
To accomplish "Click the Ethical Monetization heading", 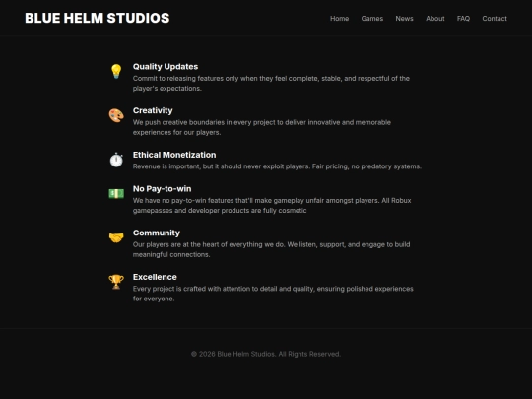I will [x=174, y=155].
